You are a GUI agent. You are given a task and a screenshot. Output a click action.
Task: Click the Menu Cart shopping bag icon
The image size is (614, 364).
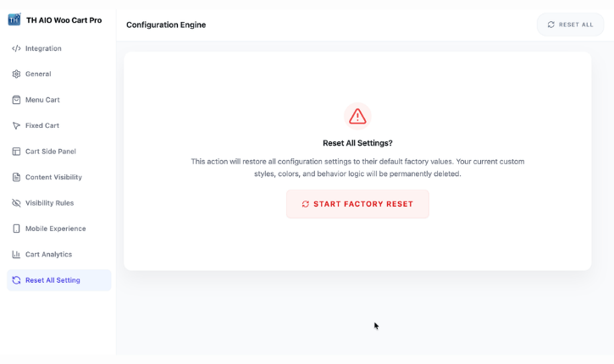point(16,100)
